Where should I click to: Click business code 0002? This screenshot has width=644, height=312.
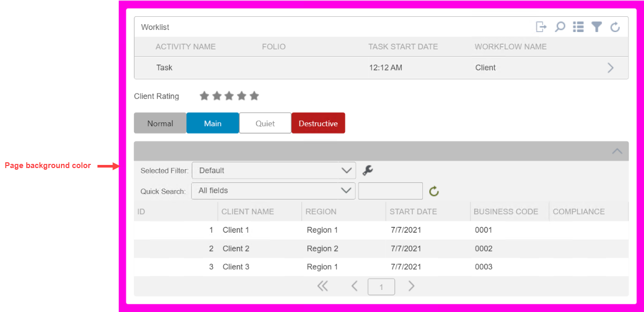click(483, 248)
